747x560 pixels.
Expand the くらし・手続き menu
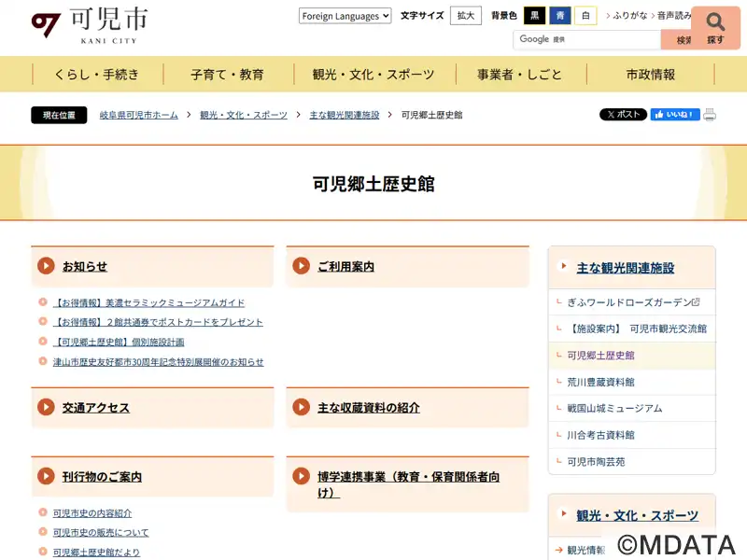tap(97, 75)
